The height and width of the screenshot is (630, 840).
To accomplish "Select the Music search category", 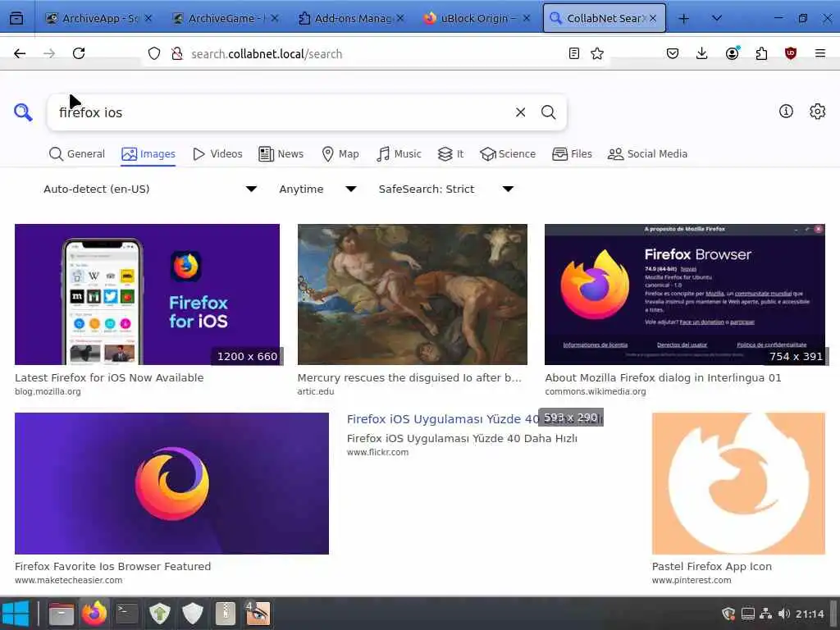I will click(399, 154).
